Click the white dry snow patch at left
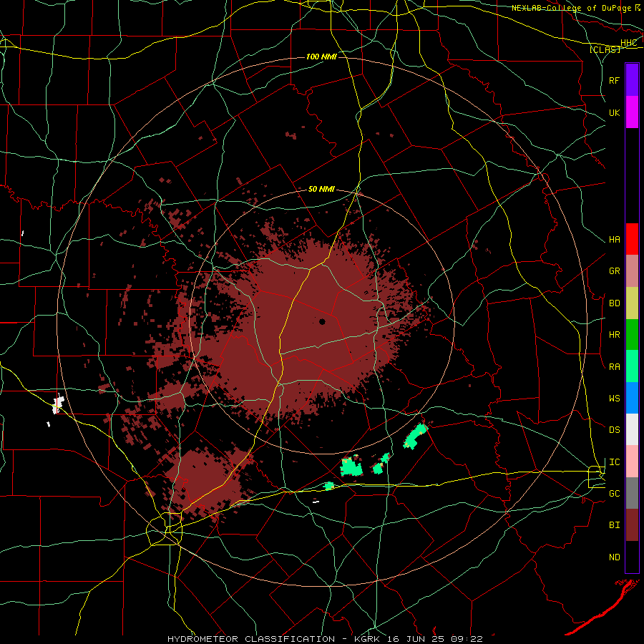 coord(59,404)
